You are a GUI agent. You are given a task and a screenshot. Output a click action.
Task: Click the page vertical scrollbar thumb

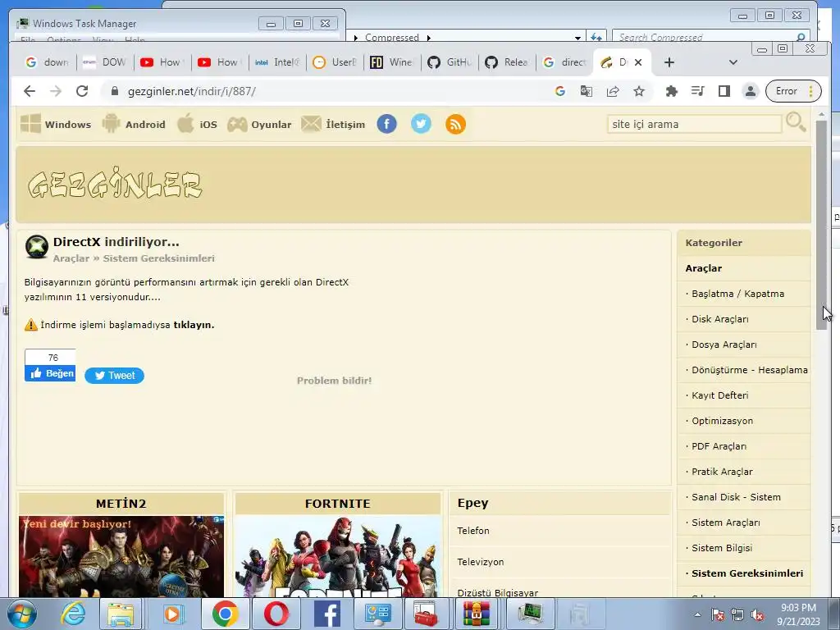pos(820,225)
